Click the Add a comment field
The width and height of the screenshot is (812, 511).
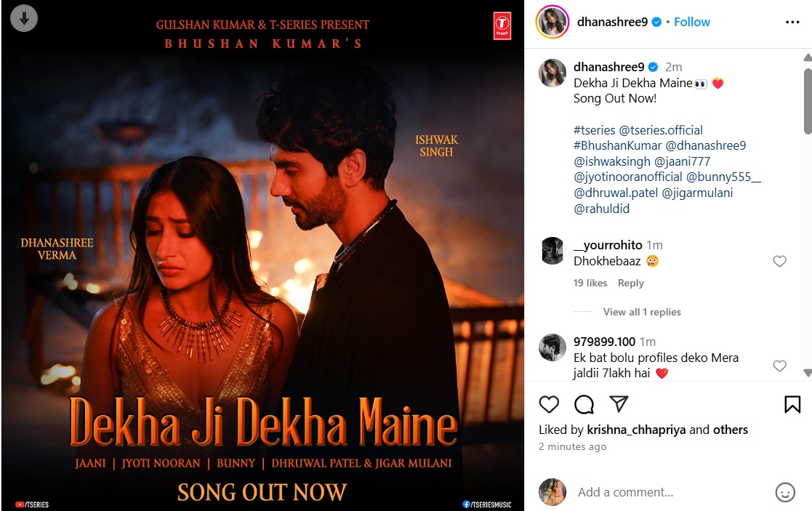[672, 492]
